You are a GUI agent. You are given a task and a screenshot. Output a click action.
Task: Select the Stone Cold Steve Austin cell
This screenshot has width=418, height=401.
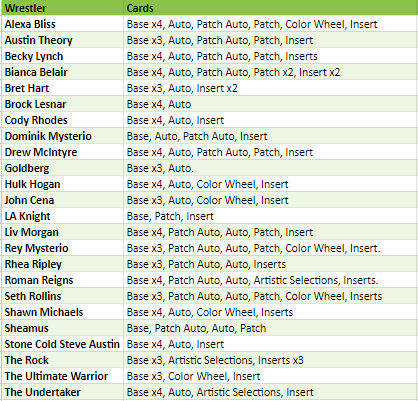62,344
